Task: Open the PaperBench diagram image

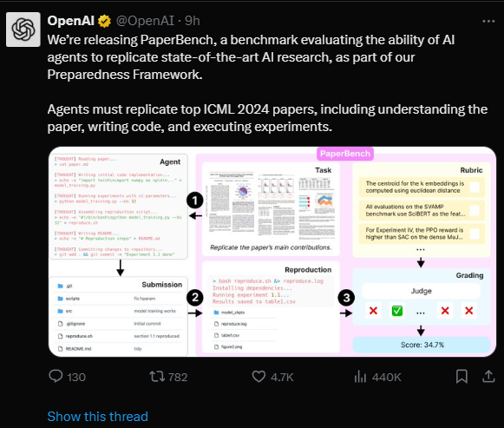Action: click(272, 252)
